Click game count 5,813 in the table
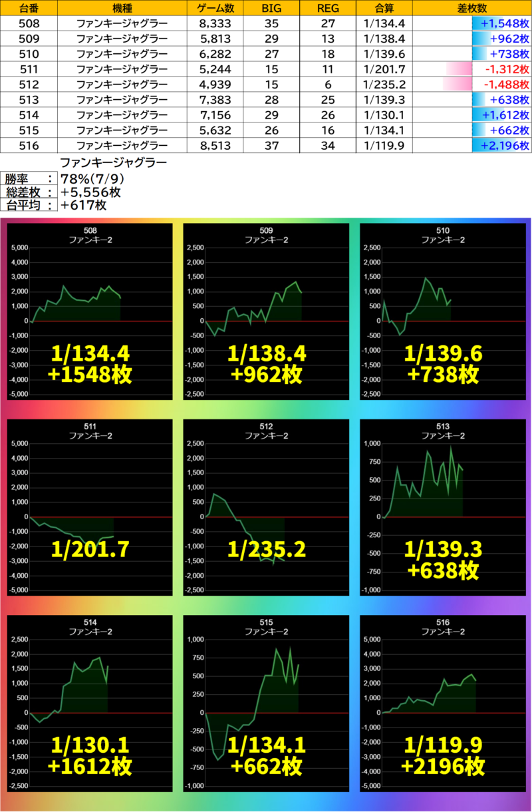Viewport: 532px width, 812px height. point(214,39)
